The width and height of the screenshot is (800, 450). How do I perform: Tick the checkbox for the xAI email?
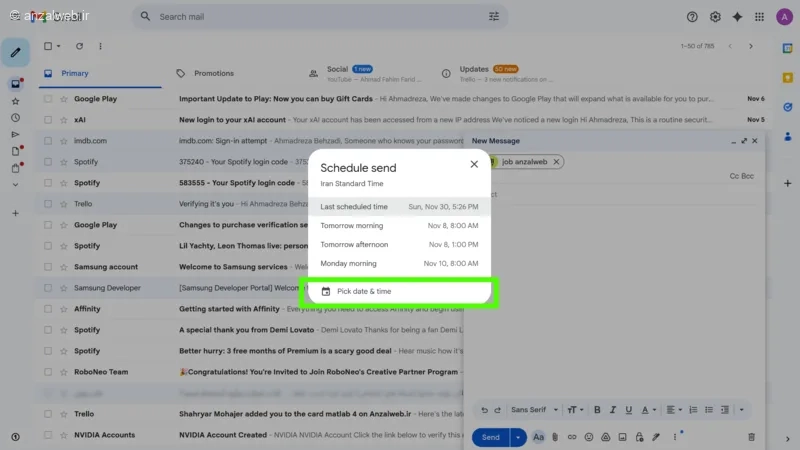coord(47,119)
